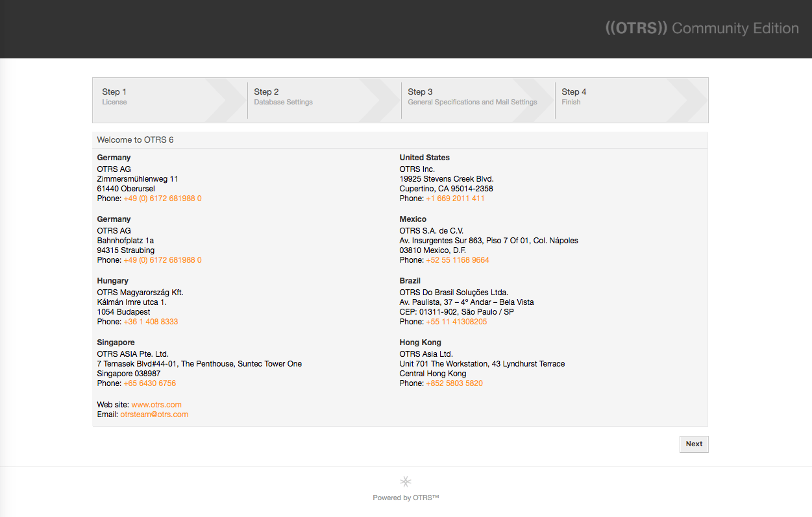The width and height of the screenshot is (812, 517).
Task: Open the www.otrs.com web site link
Action: 156,405
